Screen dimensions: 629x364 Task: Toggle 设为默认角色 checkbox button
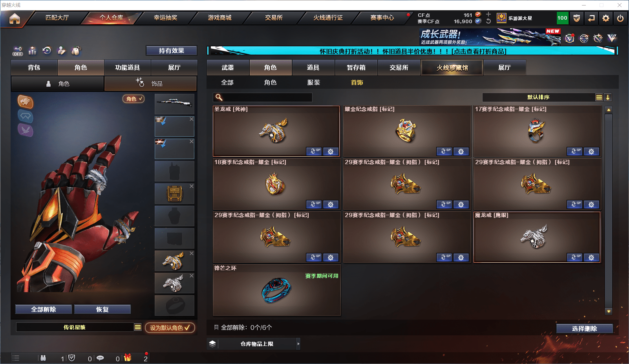[170, 327]
